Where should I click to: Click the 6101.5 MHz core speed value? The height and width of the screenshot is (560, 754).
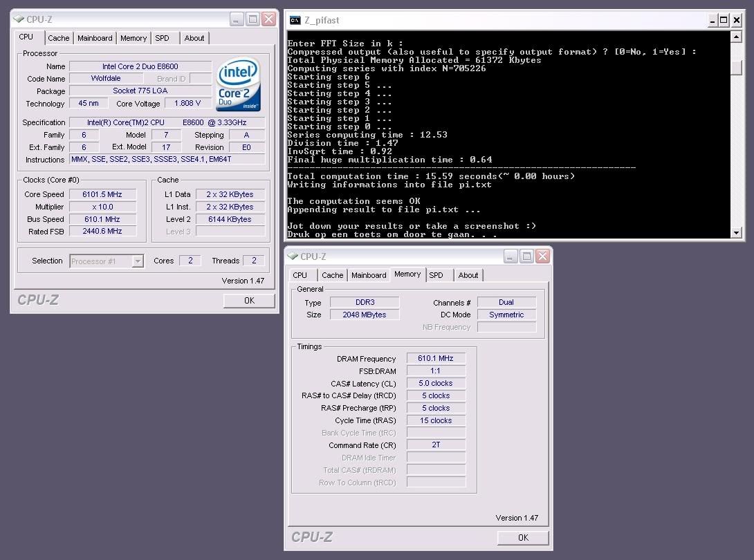(102, 194)
